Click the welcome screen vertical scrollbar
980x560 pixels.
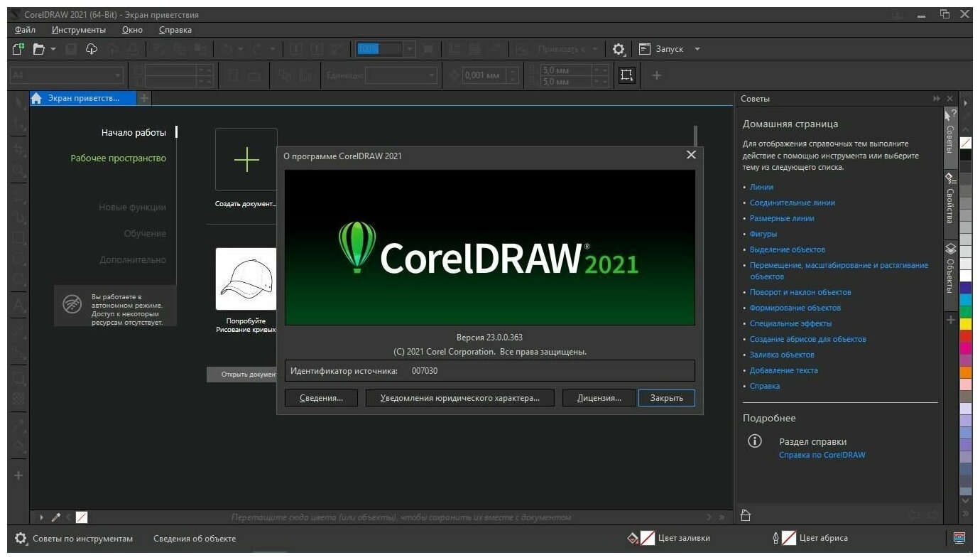pyautogui.click(x=695, y=136)
